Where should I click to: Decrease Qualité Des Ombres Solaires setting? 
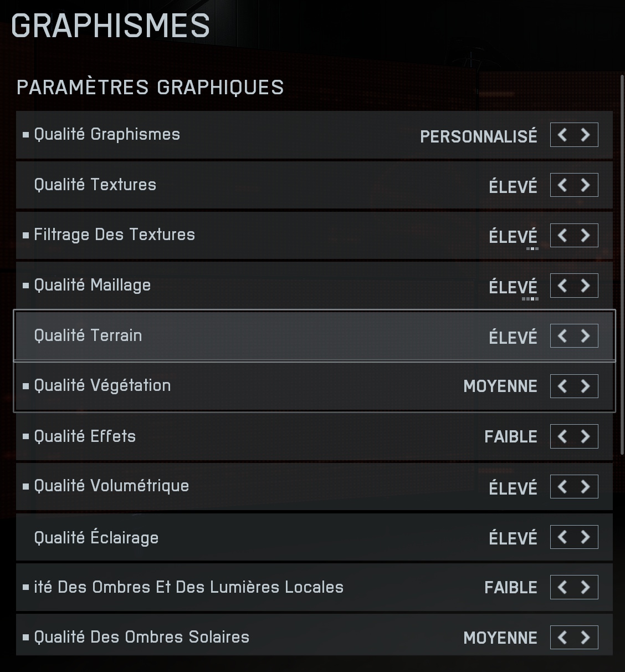(x=562, y=638)
